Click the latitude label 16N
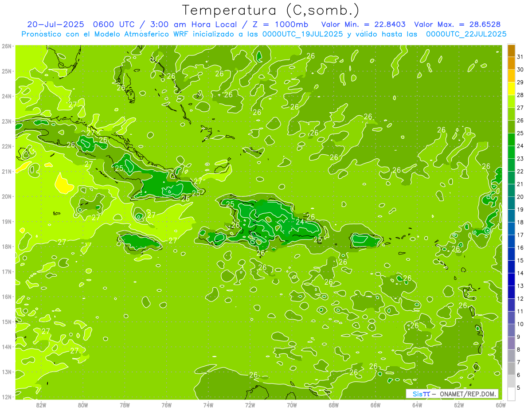The height and width of the screenshot is (411, 532). 6,297
